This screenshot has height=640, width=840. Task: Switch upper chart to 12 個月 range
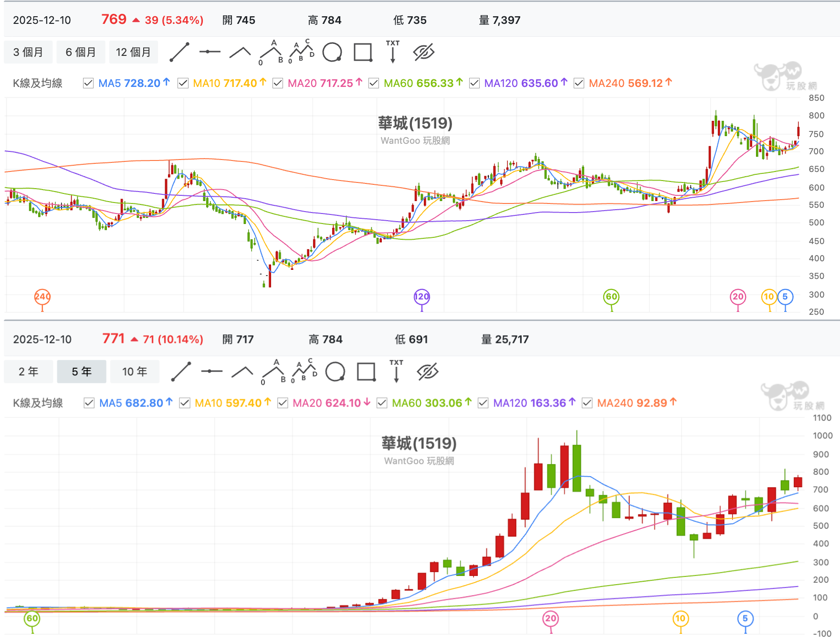point(133,52)
